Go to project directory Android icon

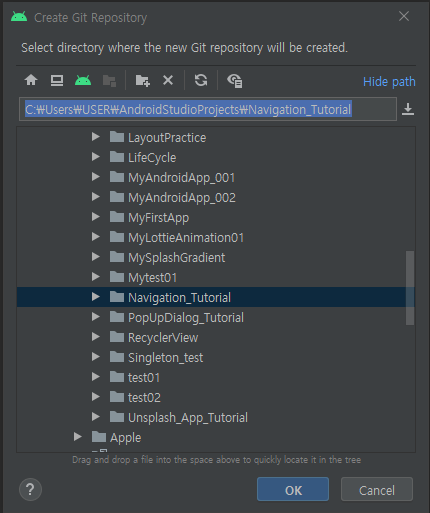pos(83,80)
